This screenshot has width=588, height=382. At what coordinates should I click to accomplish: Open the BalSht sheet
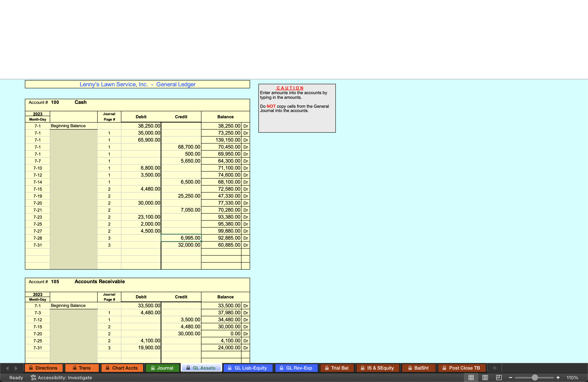tap(419, 368)
